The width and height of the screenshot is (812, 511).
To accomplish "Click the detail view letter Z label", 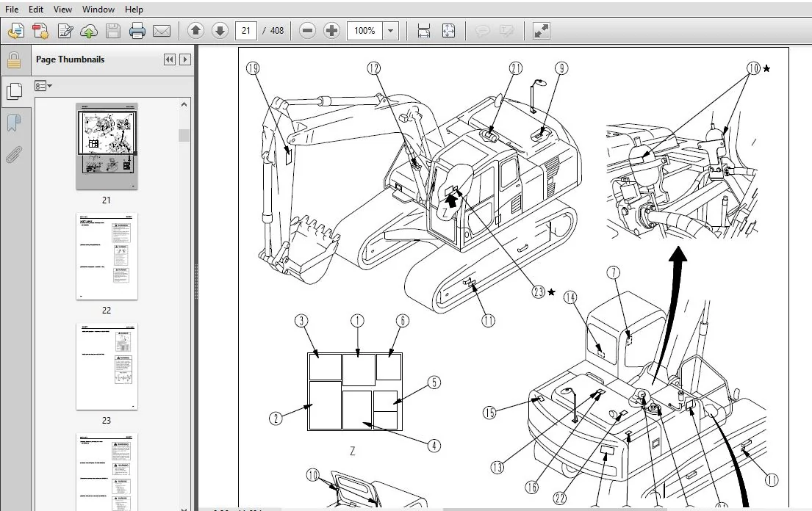I will (352, 451).
